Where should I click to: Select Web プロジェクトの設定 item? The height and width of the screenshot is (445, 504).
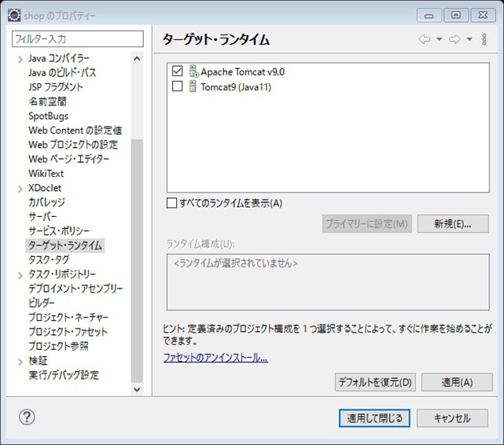coord(73,145)
